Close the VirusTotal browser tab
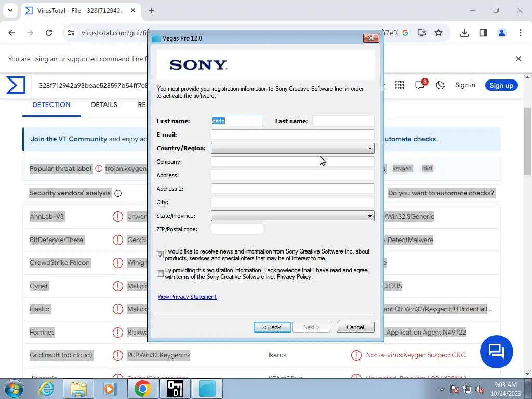The height and width of the screenshot is (399, 532). coord(133,10)
